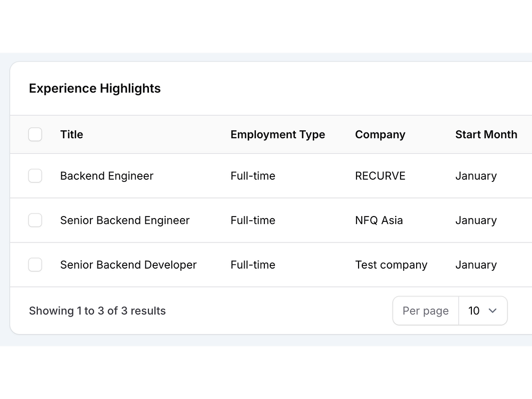532x399 pixels.
Task: Click the Test company cell
Action: pyautogui.click(x=391, y=265)
